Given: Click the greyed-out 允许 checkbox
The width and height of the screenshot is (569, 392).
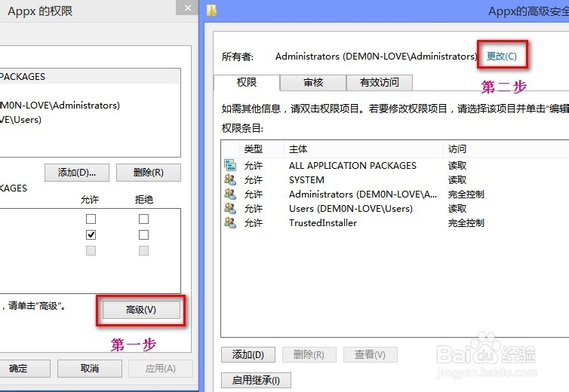Looking at the screenshot, I should pyautogui.click(x=91, y=250).
